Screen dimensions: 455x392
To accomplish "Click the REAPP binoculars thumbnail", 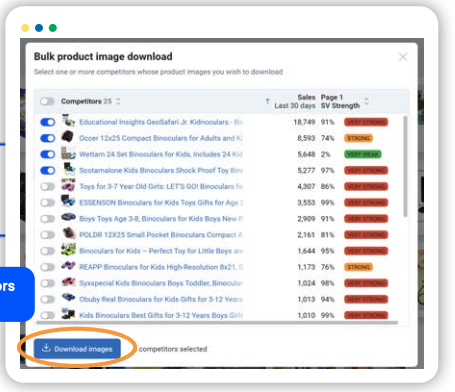I will (68, 266).
